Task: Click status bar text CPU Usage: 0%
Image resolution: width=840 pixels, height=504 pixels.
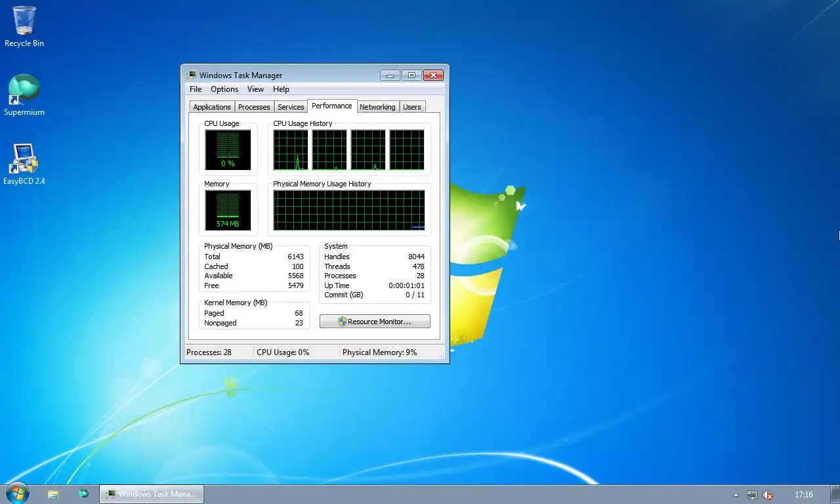Action: (x=283, y=352)
